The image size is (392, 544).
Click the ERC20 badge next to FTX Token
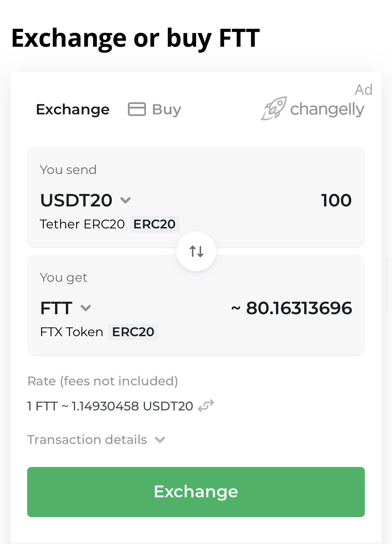[x=133, y=332]
